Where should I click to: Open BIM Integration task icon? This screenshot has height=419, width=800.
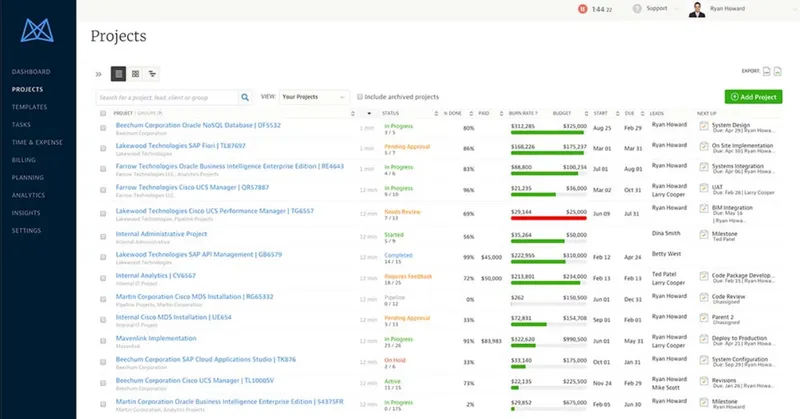[x=704, y=208]
